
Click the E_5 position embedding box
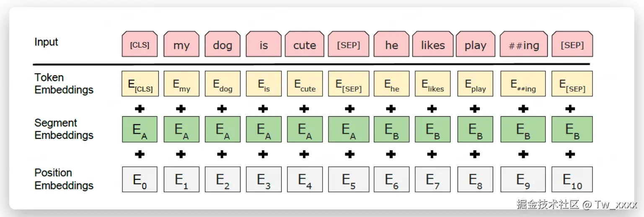point(349,179)
